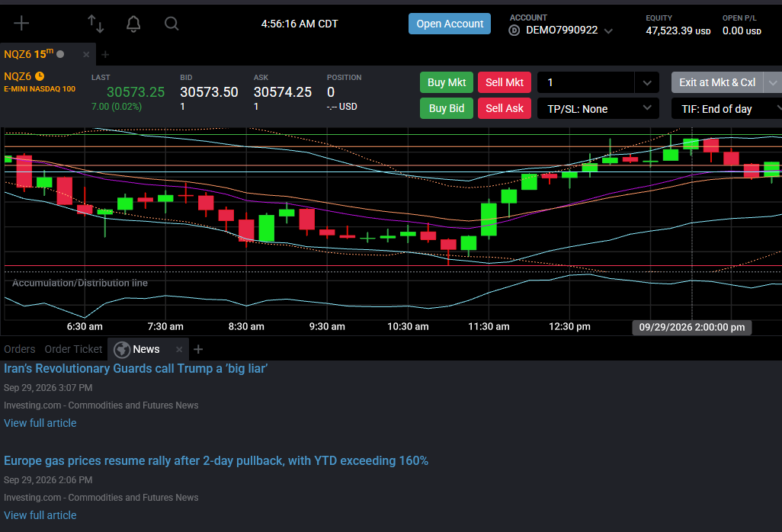Viewport: 782px width, 532px height.
Task: Click the 10:30 am time axis label
Action: point(408,326)
